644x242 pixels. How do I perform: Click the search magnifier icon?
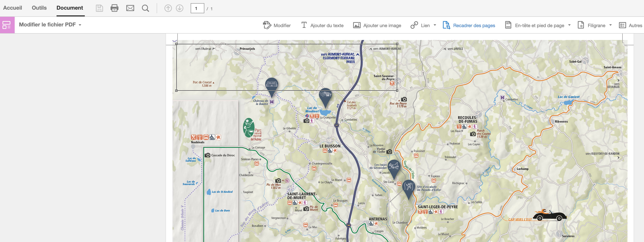[x=145, y=8]
